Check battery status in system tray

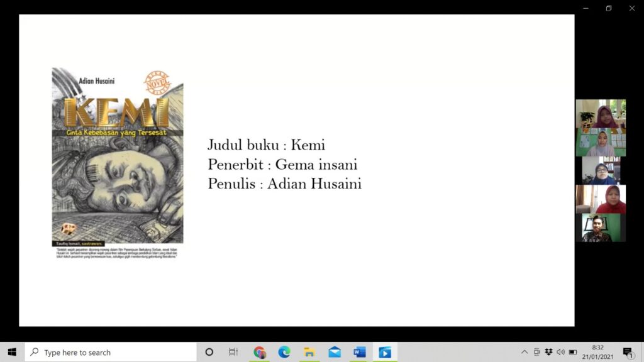[573, 352]
